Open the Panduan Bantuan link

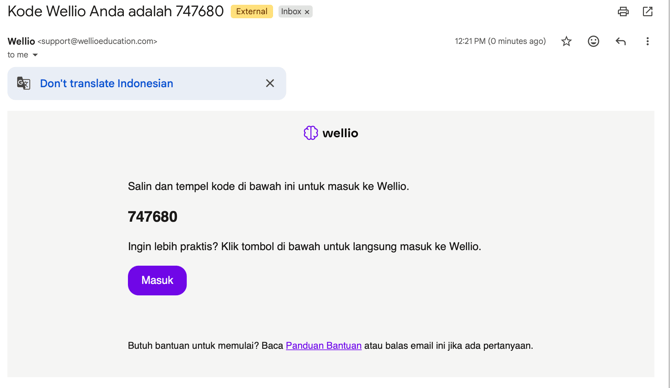point(323,346)
